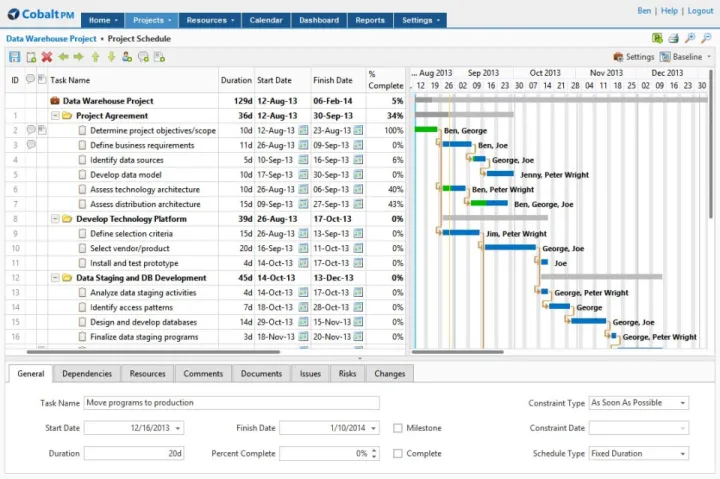
Task: Open finish date calendar for Develop data model
Action: coord(358,175)
